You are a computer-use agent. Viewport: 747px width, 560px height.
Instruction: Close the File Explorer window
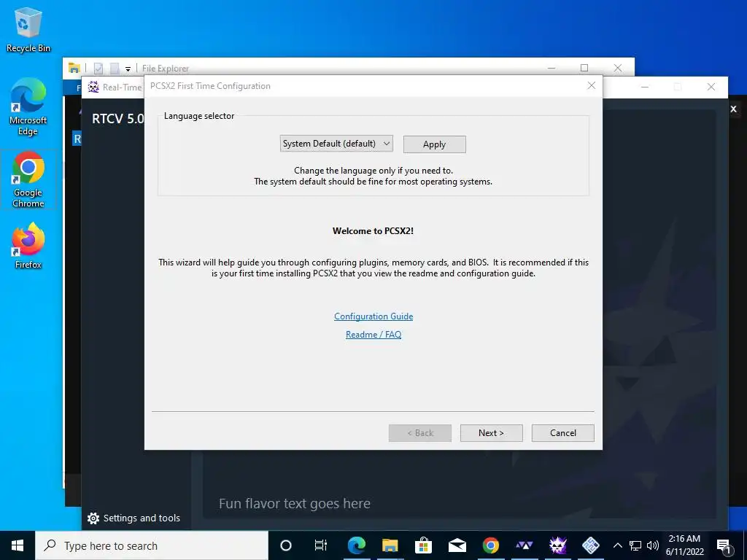click(617, 68)
